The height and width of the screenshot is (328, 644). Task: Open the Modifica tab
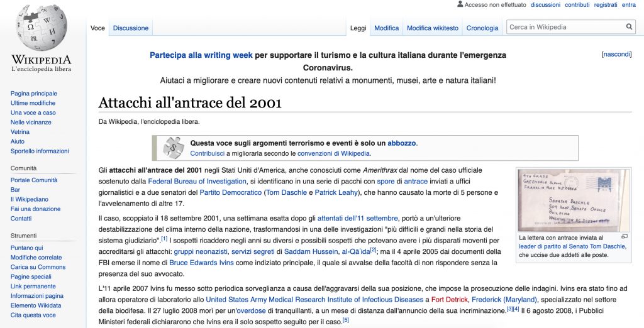point(387,28)
